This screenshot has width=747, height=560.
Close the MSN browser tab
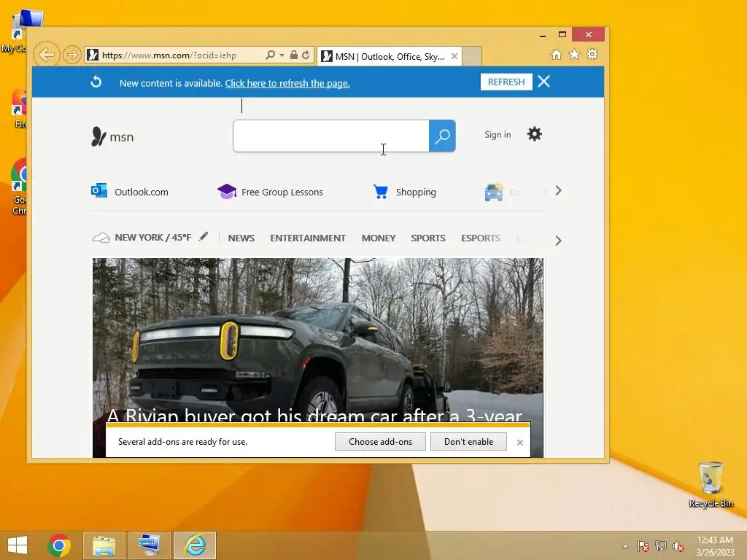(x=454, y=56)
